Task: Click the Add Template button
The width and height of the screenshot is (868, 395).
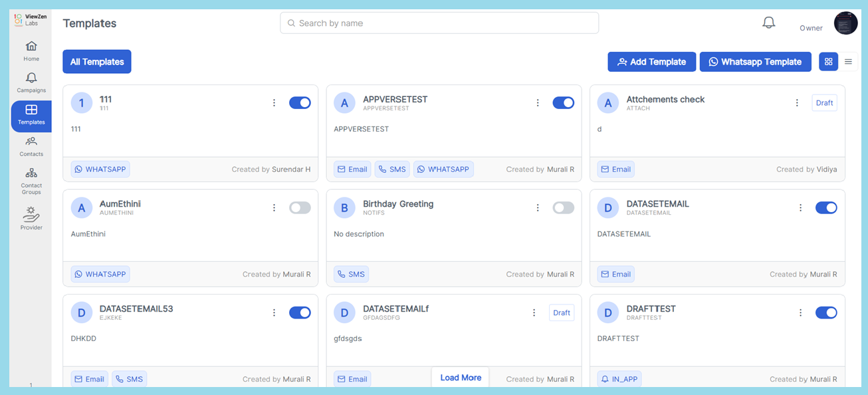Action: (651, 62)
